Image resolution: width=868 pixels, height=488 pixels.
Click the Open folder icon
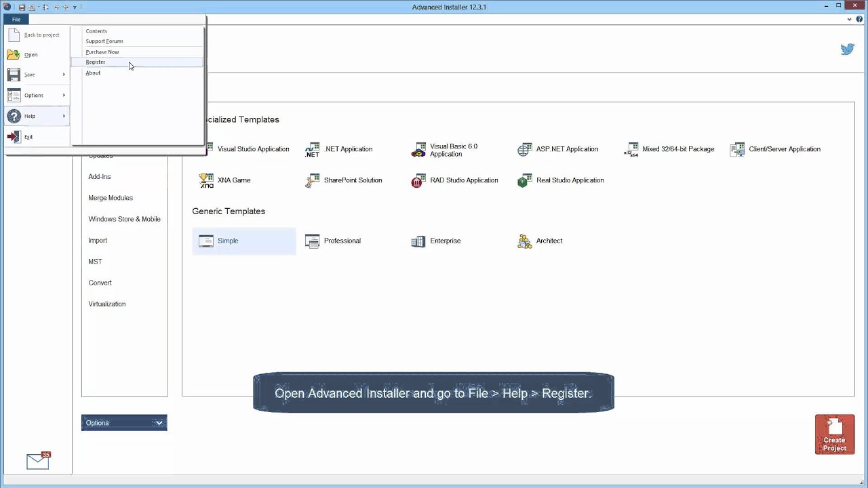pos(14,55)
